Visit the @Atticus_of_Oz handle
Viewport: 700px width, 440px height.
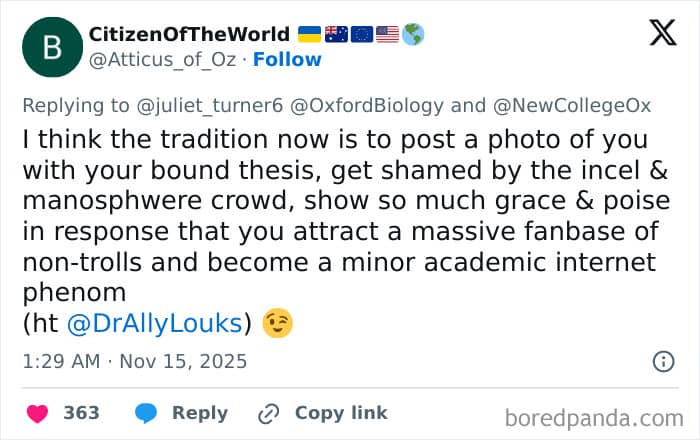point(165,59)
